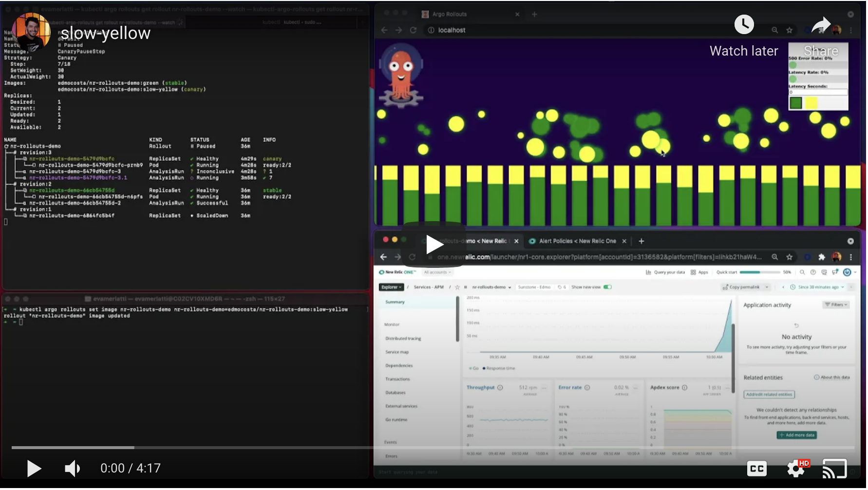Open the video title link slow-yellow

pyautogui.click(x=105, y=33)
